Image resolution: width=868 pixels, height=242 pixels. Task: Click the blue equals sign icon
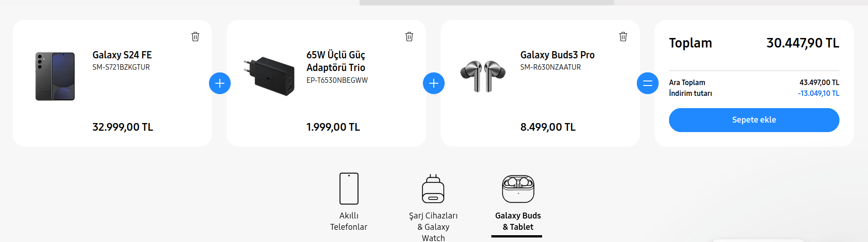pos(648,83)
